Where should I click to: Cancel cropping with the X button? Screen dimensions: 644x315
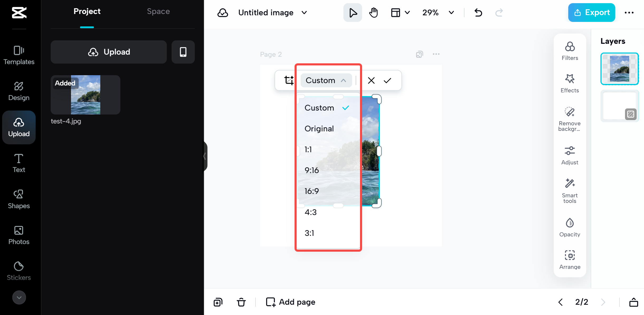pyautogui.click(x=371, y=80)
